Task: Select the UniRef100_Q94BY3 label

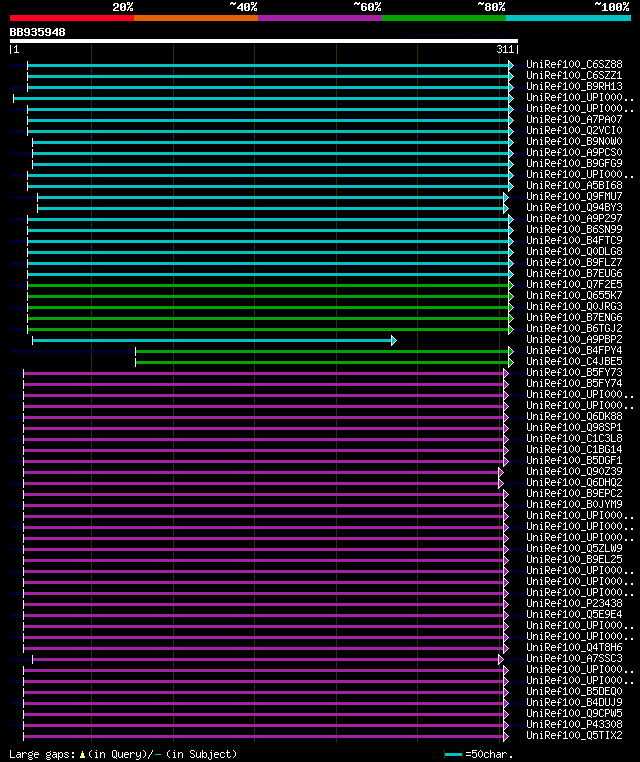Action: click(x=574, y=207)
